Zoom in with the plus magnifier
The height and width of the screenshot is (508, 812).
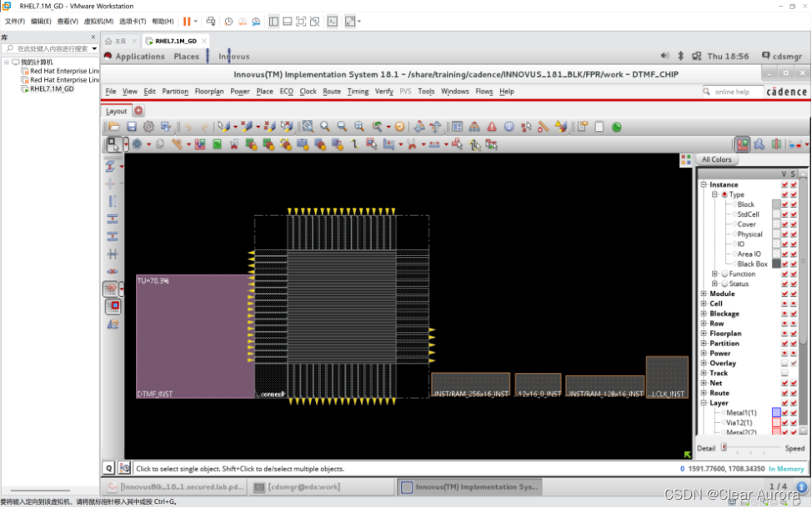[x=324, y=127]
